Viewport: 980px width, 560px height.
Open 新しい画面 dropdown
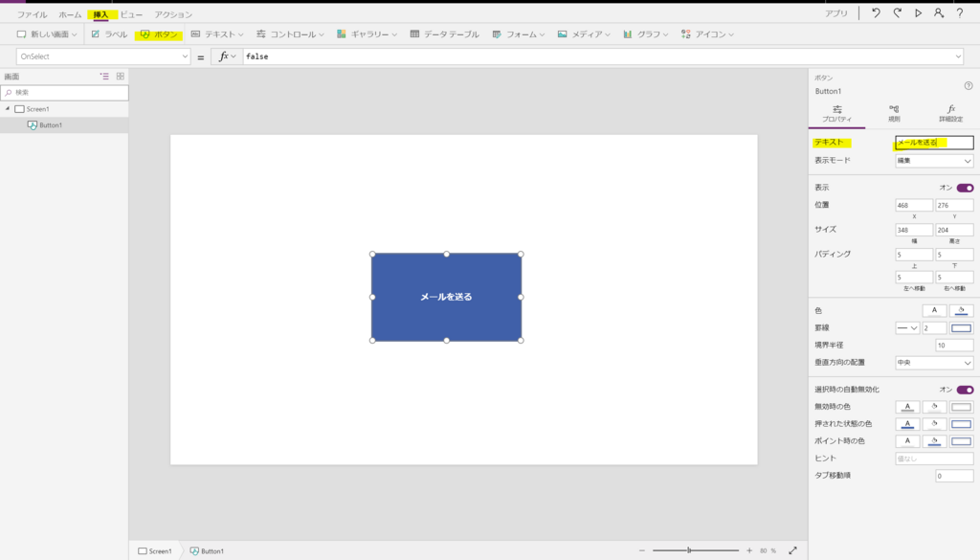pos(47,34)
